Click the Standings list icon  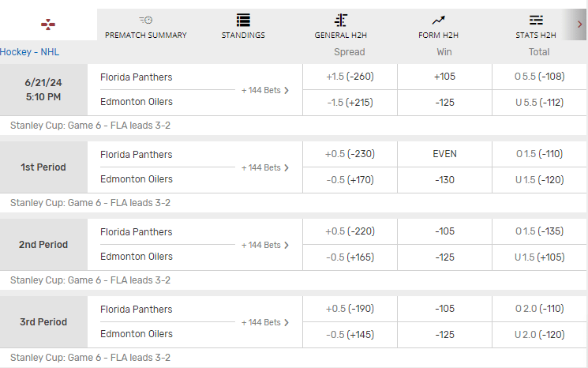[243, 20]
